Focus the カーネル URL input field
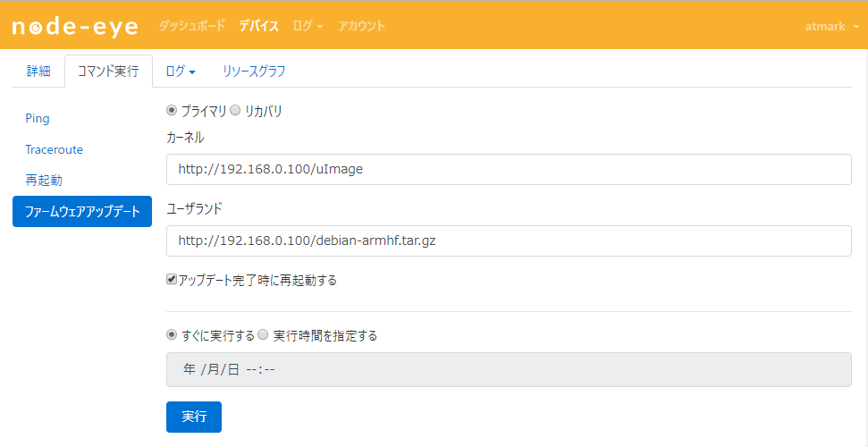The height and width of the screenshot is (447, 868). pyautogui.click(x=509, y=170)
